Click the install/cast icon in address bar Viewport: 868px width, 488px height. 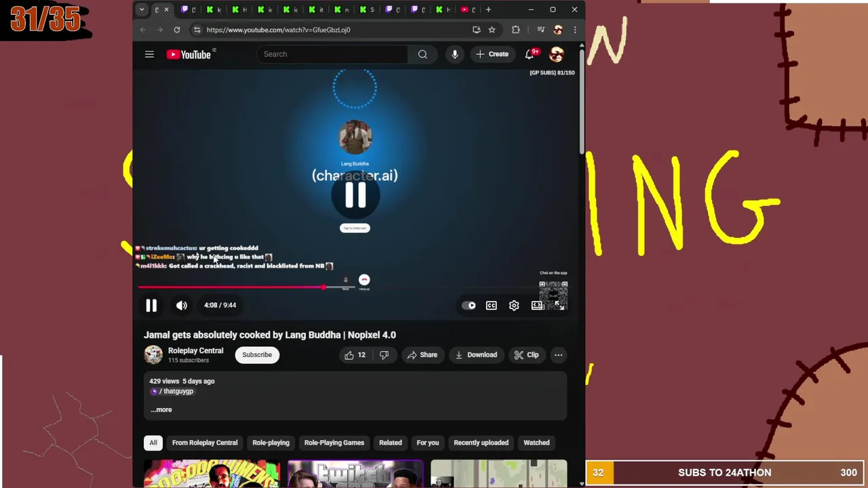(x=476, y=30)
